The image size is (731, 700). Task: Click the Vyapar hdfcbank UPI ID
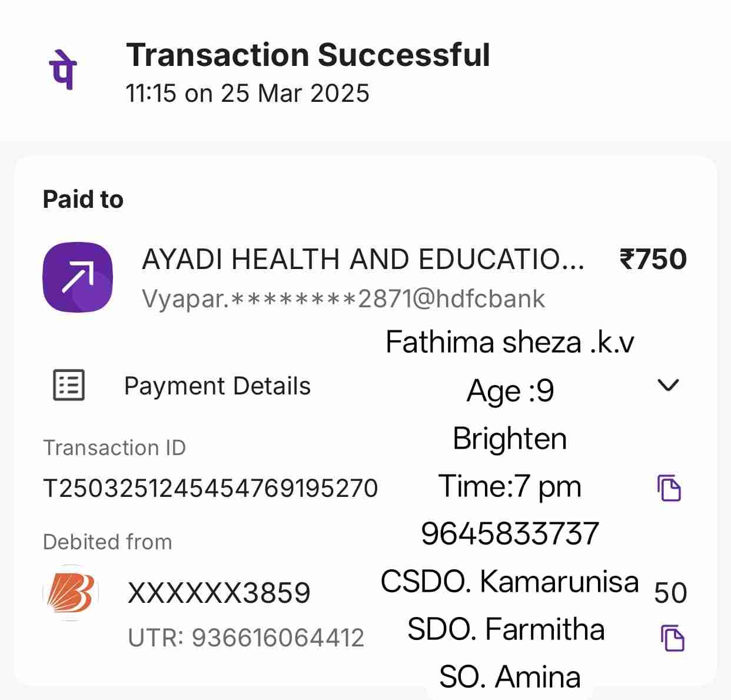click(x=343, y=299)
